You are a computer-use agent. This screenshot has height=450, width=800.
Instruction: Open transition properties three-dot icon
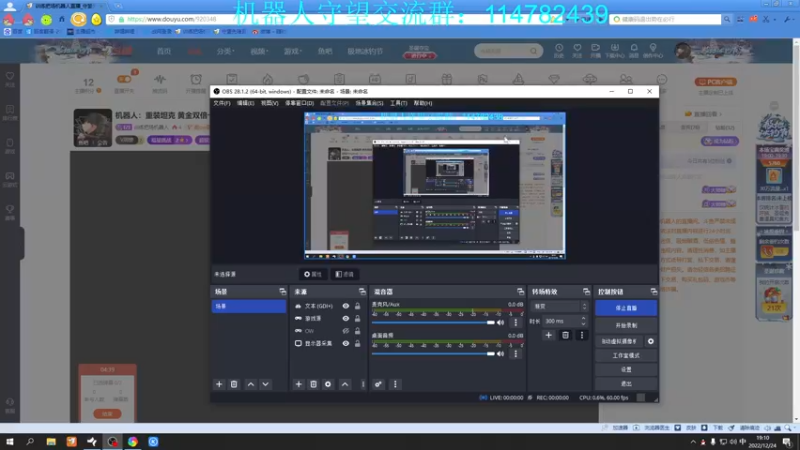582,335
